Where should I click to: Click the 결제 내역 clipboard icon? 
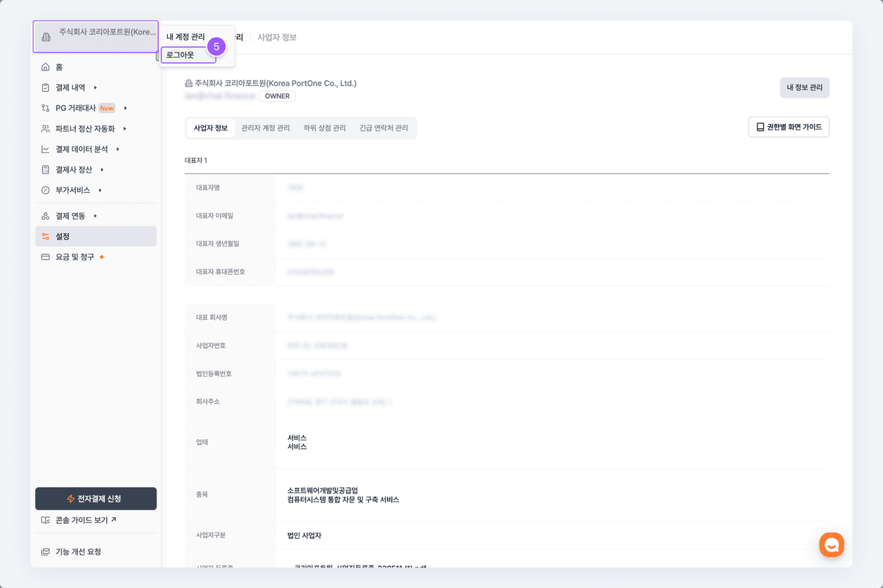tap(46, 88)
